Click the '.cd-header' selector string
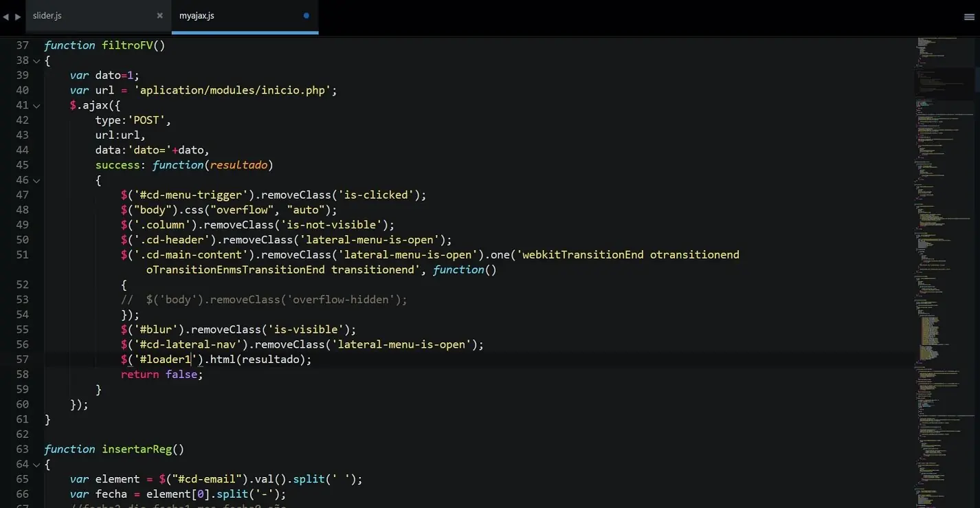 pos(175,240)
